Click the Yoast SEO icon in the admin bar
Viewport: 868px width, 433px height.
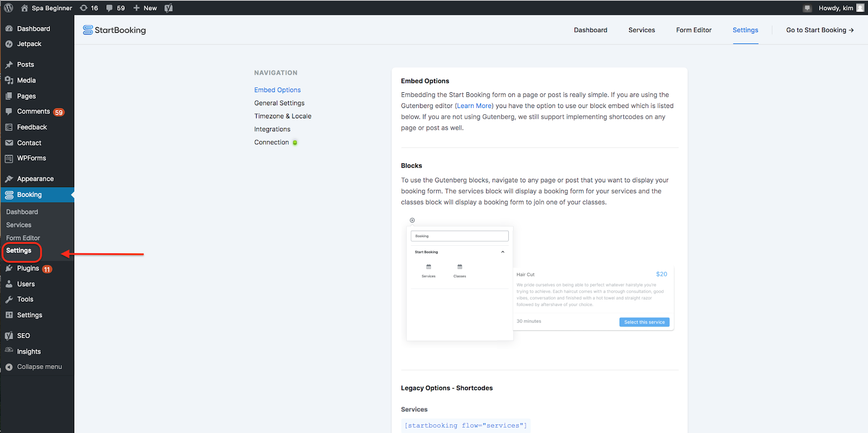point(169,8)
